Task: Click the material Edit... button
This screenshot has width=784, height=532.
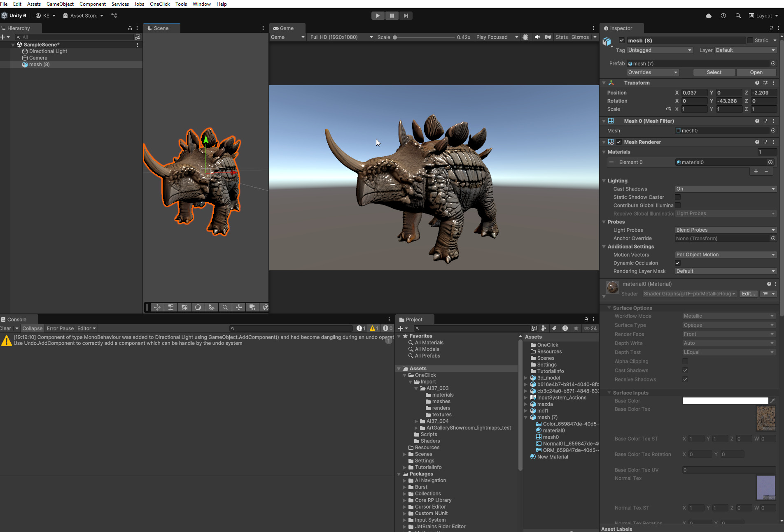Action: pos(748,294)
